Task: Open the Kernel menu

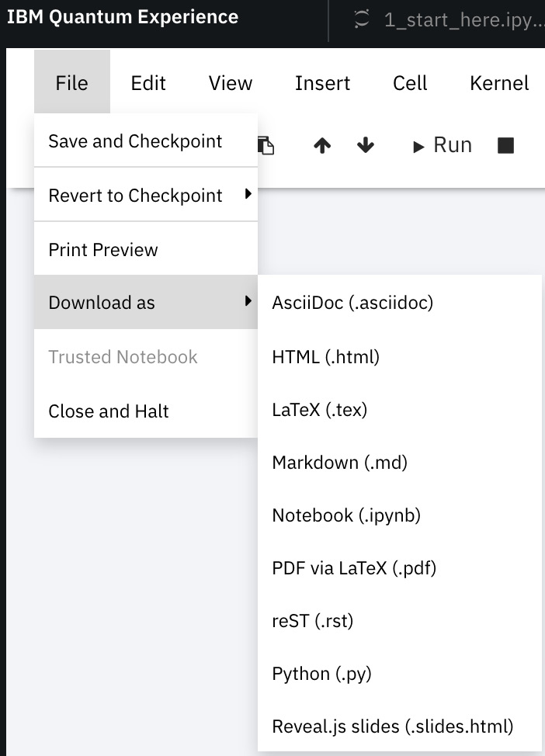Action: pos(499,83)
